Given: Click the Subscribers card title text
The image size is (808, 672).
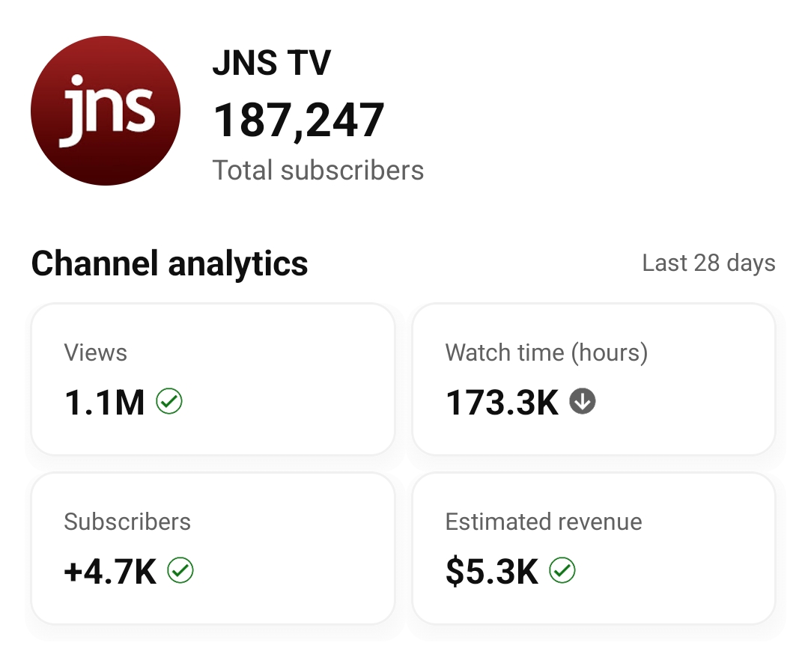Looking at the screenshot, I should click(127, 522).
